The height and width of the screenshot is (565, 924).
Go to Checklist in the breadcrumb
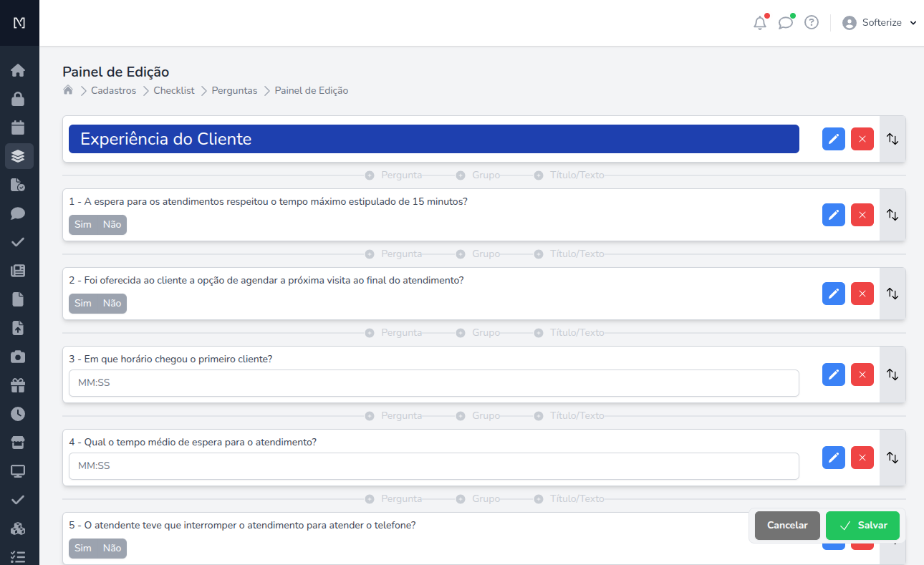tap(173, 91)
